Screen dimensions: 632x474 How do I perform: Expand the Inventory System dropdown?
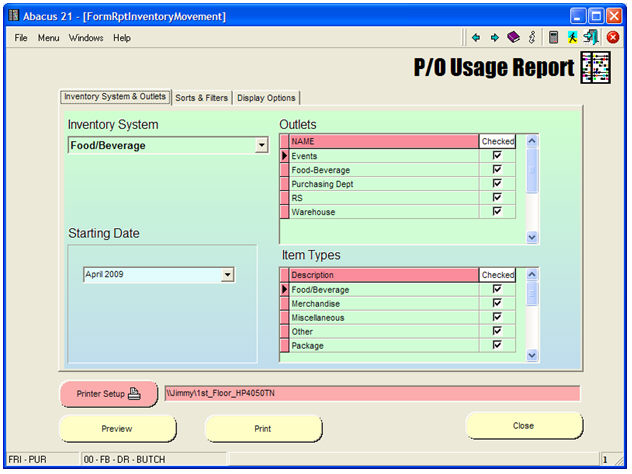[262, 146]
